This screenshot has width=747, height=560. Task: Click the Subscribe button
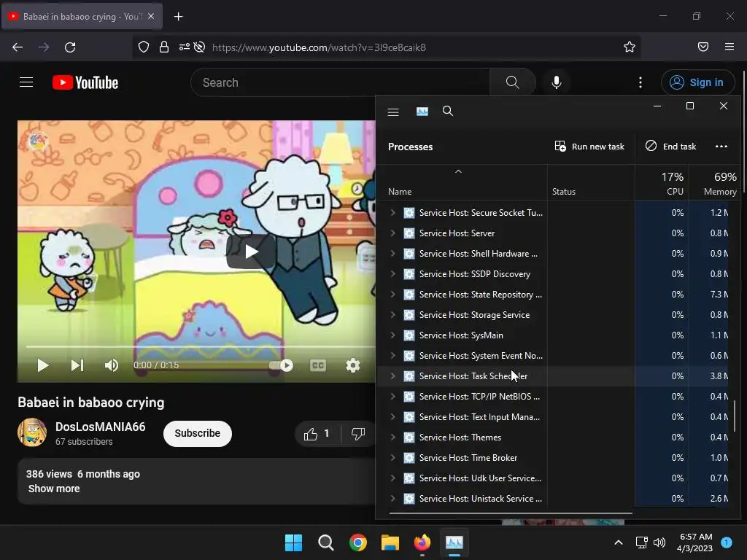(x=197, y=433)
